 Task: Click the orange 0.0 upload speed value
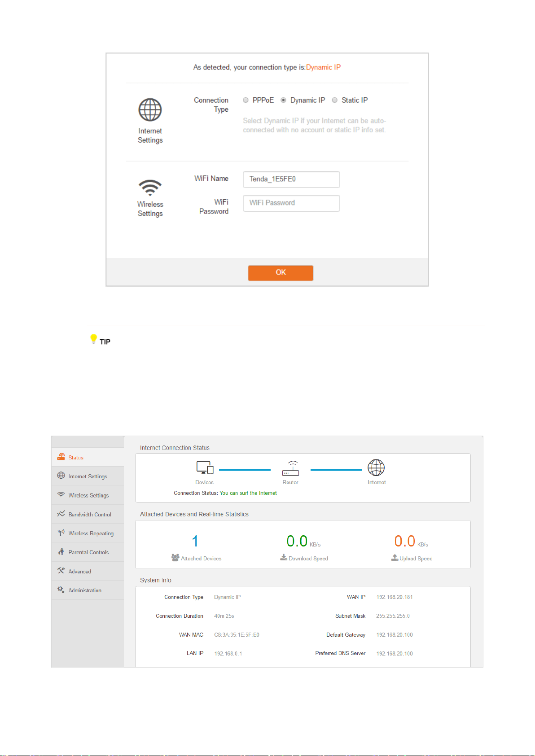click(405, 541)
